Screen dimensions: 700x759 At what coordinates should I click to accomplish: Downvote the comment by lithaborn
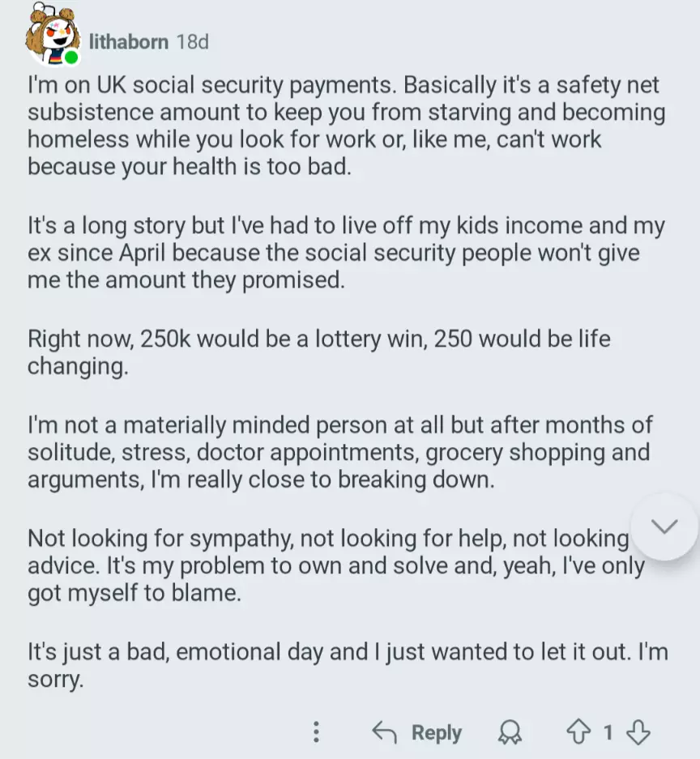pyautogui.click(x=638, y=732)
